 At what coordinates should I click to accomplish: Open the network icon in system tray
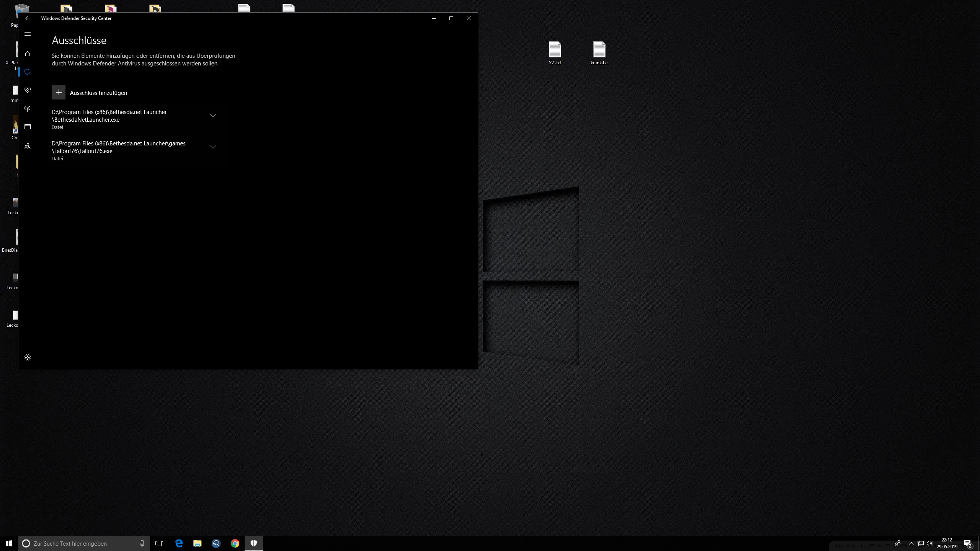(921, 543)
